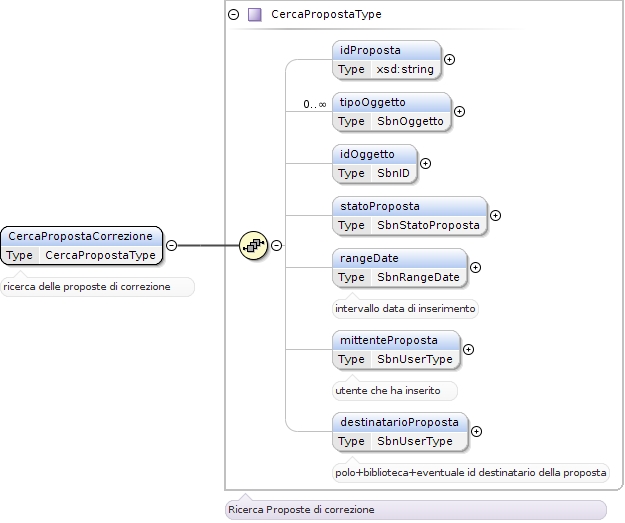Click the purple CercaPropostaType type icon
The height and width of the screenshot is (523, 625).
pyautogui.click(x=255, y=15)
